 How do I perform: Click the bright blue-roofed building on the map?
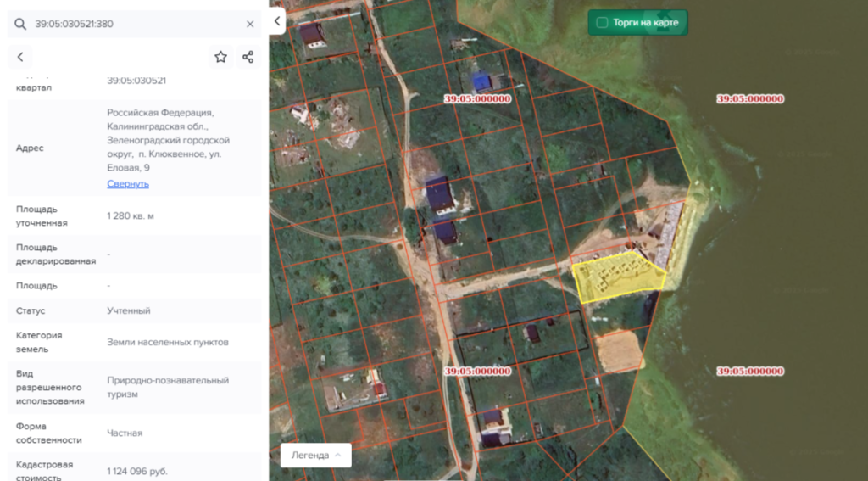coord(481,82)
